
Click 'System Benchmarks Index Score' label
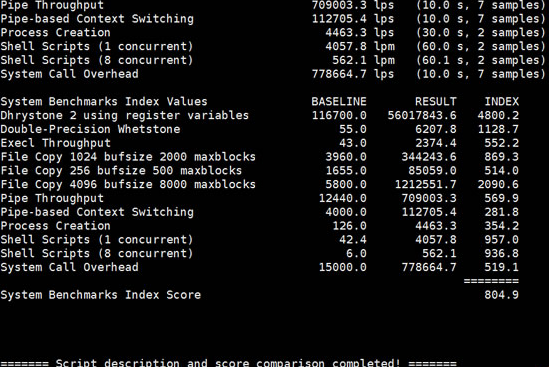tap(100, 295)
